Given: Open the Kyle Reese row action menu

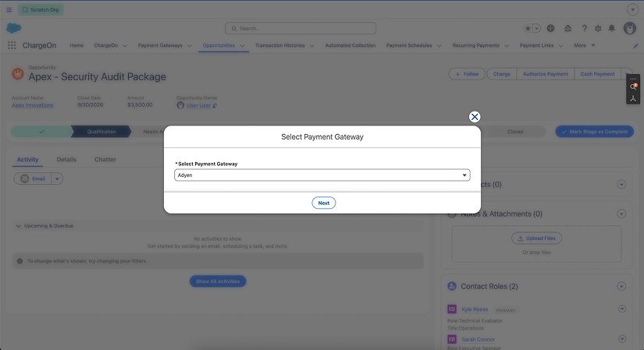Looking at the screenshot, I should (622, 309).
